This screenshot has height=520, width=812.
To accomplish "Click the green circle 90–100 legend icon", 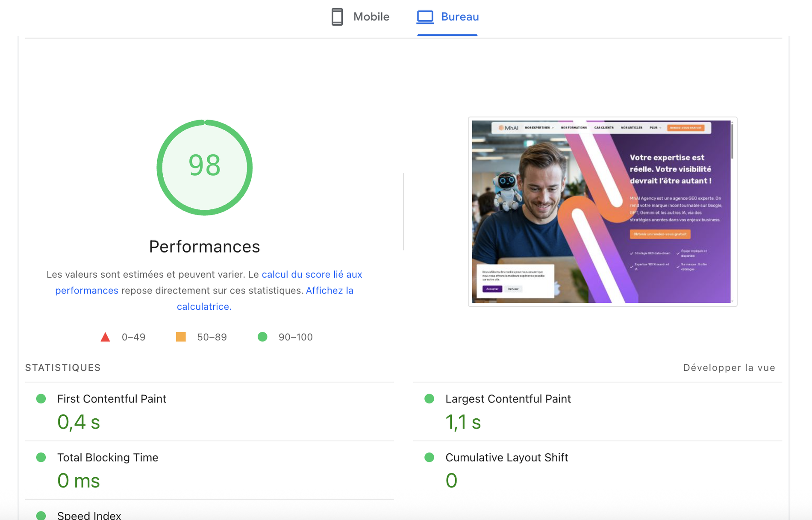I will click(262, 337).
